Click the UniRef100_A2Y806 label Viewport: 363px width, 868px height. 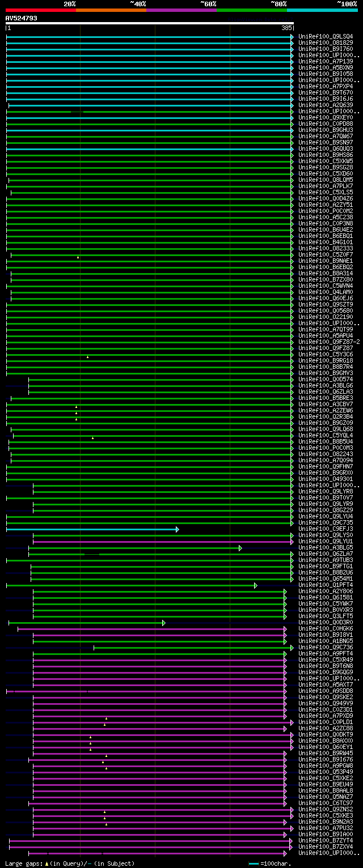point(326,591)
